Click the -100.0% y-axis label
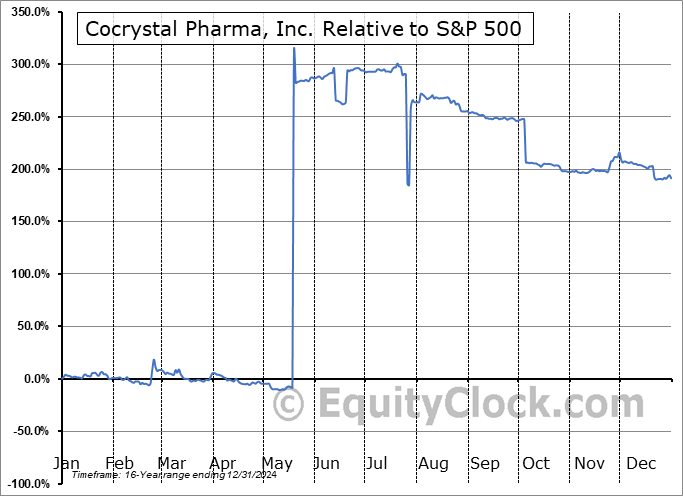The width and height of the screenshot is (683, 496). point(26,484)
